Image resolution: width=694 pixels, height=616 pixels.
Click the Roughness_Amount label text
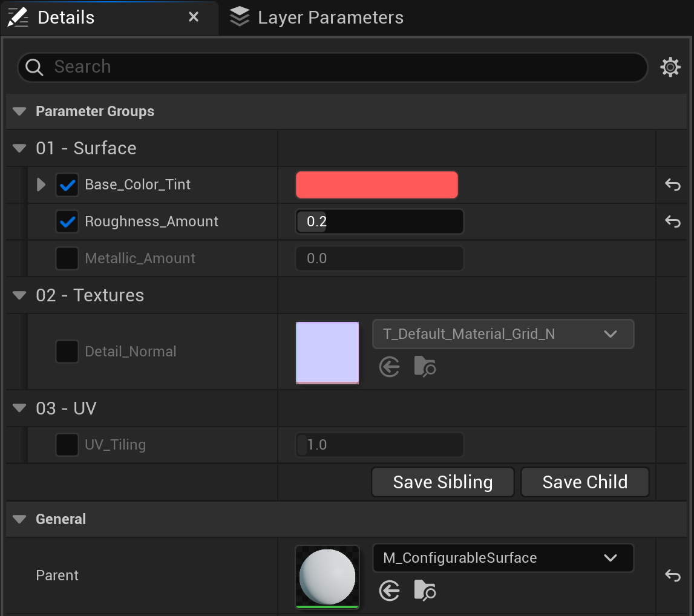pos(151,221)
